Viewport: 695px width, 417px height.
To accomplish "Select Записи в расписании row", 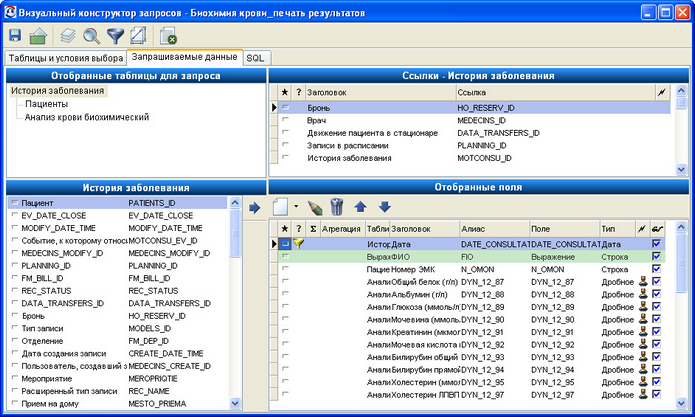I will click(474, 145).
